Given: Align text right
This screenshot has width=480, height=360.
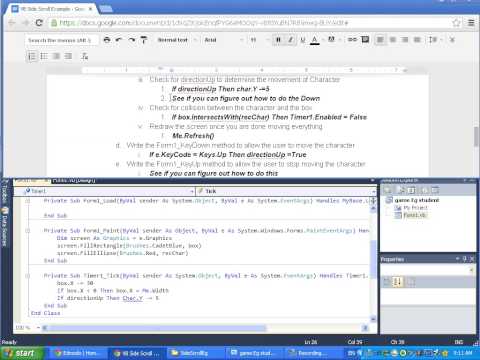Looking at the screenshot, I should (405, 40).
